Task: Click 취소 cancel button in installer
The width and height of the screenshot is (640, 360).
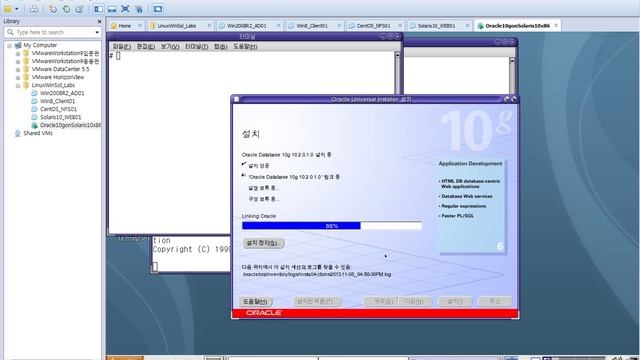Action: pyautogui.click(x=495, y=302)
